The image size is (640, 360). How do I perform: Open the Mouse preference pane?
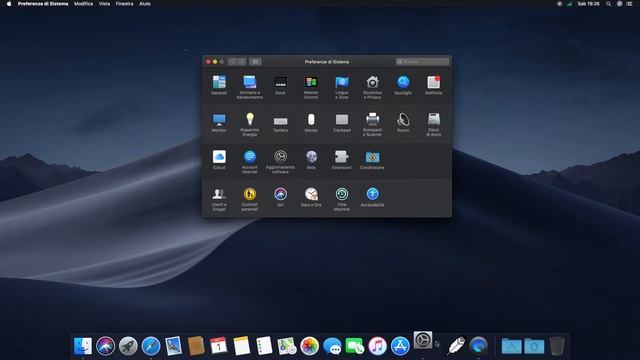311,122
